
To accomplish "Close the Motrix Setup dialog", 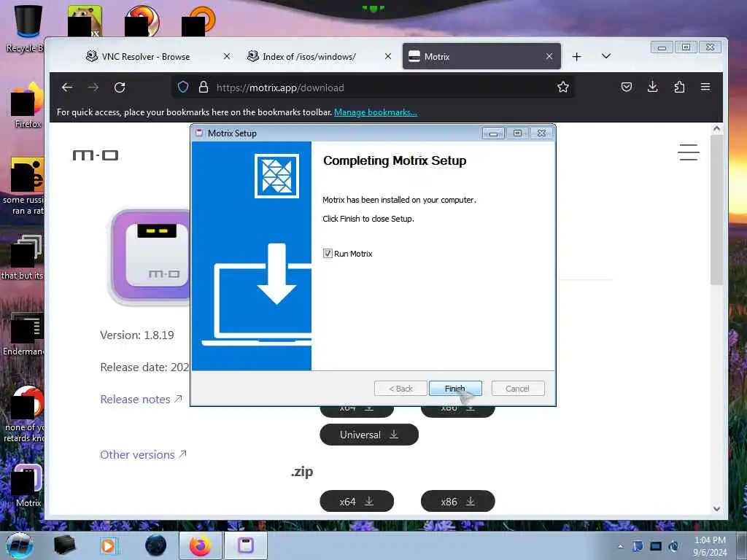I will (x=542, y=133).
